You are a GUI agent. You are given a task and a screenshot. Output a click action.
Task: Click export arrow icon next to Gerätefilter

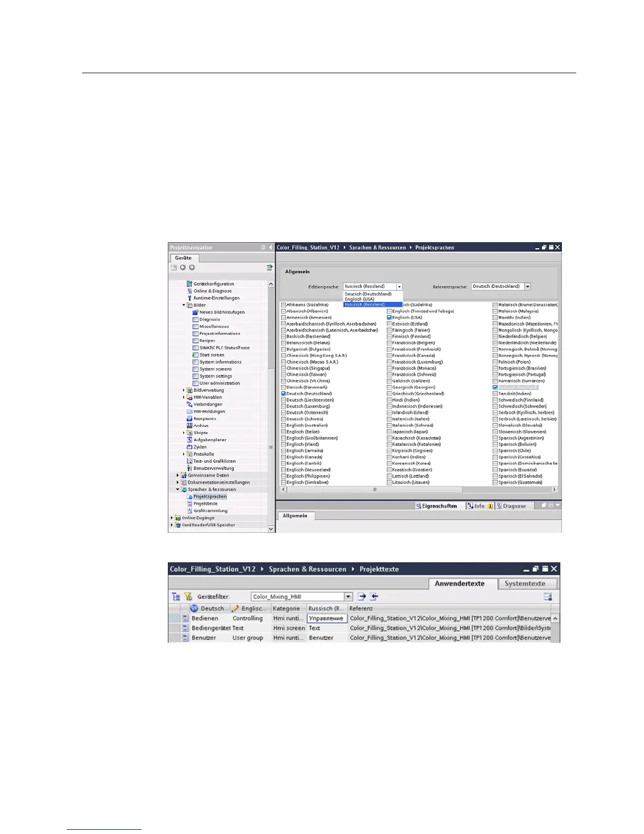[361, 597]
